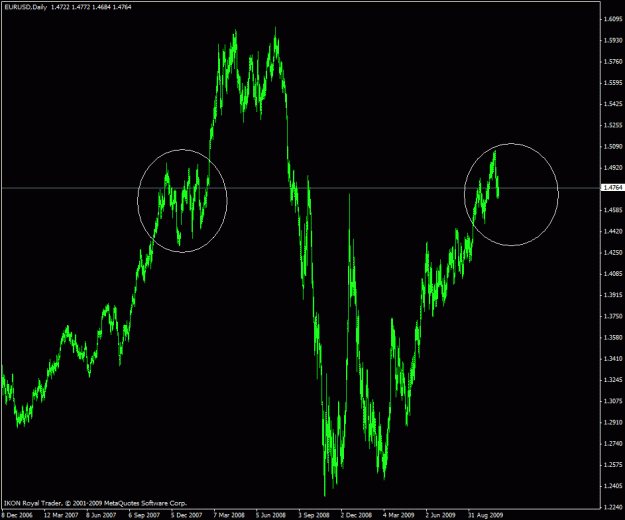
Task: Click the 2 Dec 2008 date label
Action: (356, 515)
